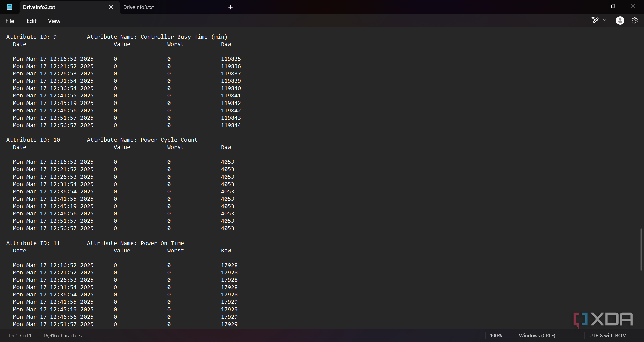This screenshot has height=342, width=644.
Task: Click the raw value 119839
Action: 231,81
